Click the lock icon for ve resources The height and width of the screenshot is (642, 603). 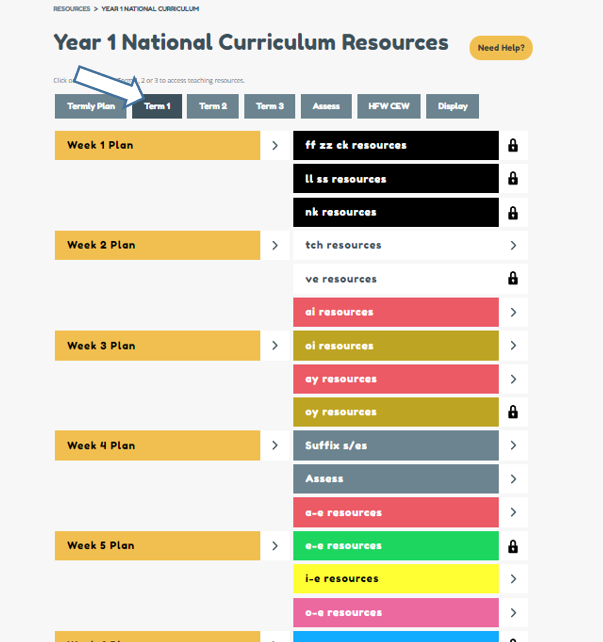[513, 279]
